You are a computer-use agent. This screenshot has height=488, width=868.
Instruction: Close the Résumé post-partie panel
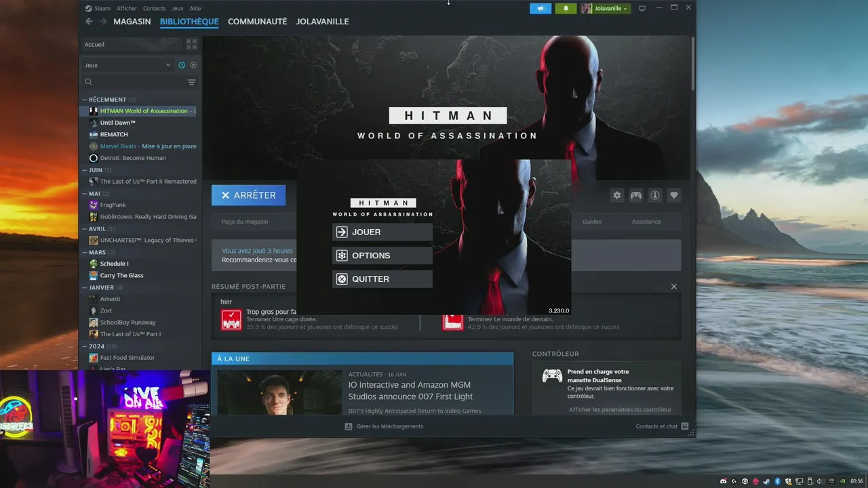[x=674, y=287]
